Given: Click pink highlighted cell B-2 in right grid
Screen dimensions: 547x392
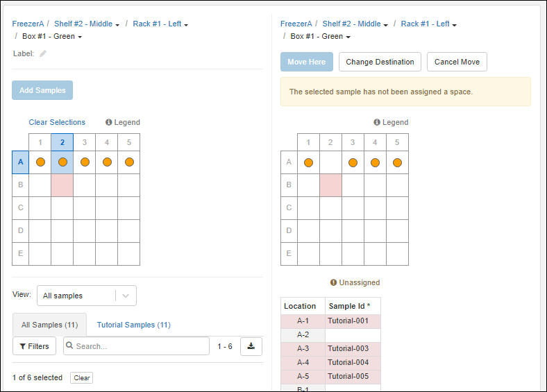Looking at the screenshot, I should [x=330, y=185].
